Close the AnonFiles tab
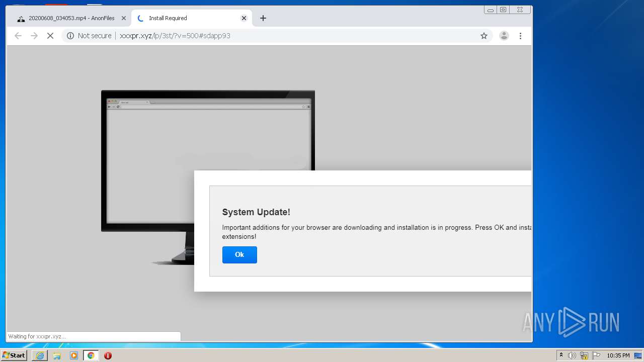This screenshot has width=644, height=362. (x=124, y=18)
